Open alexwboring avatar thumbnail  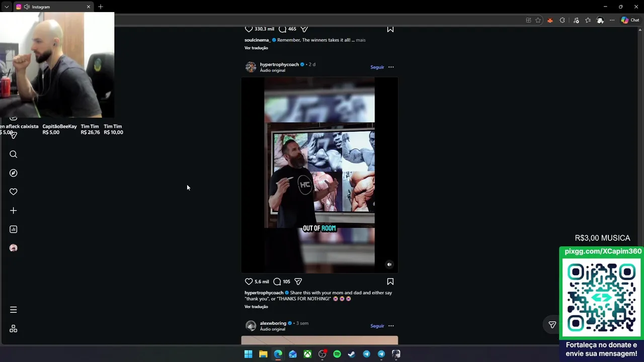tap(251, 326)
